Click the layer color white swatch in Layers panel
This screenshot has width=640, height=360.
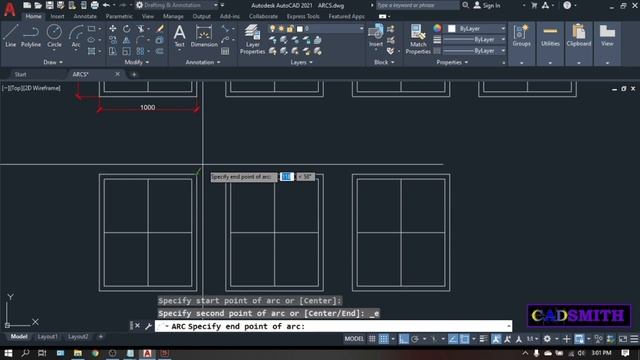click(x=300, y=29)
